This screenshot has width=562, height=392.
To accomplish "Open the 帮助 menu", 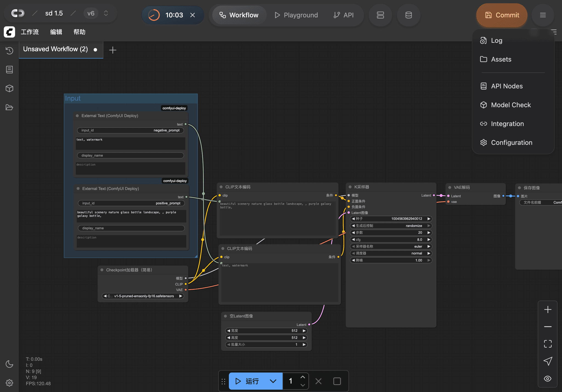I will pos(79,32).
